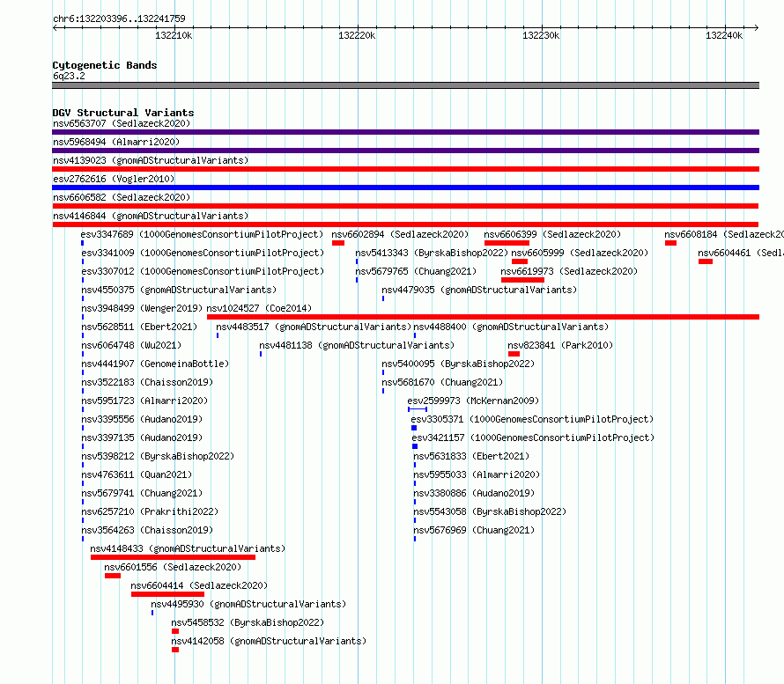784x684 pixels.
Task: Click the 132230k ruler tick label
Action: 541,35
